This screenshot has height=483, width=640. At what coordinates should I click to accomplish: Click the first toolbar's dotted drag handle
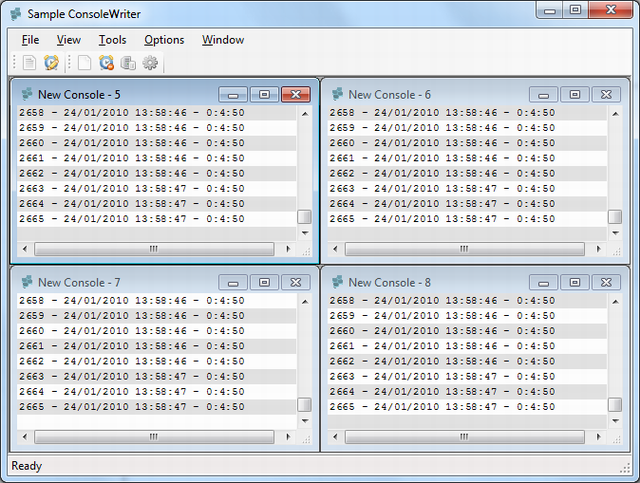coord(14,63)
